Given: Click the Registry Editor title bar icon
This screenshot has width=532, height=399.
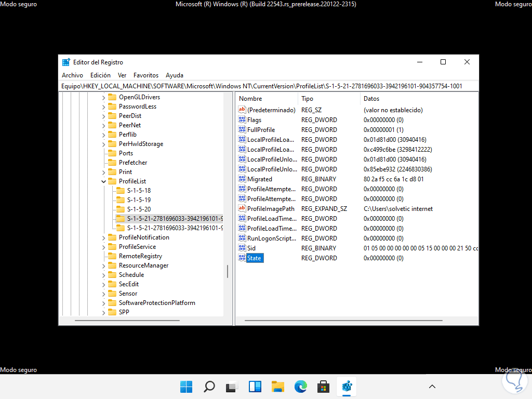Looking at the screenshot, I should (x=66, y=62).
